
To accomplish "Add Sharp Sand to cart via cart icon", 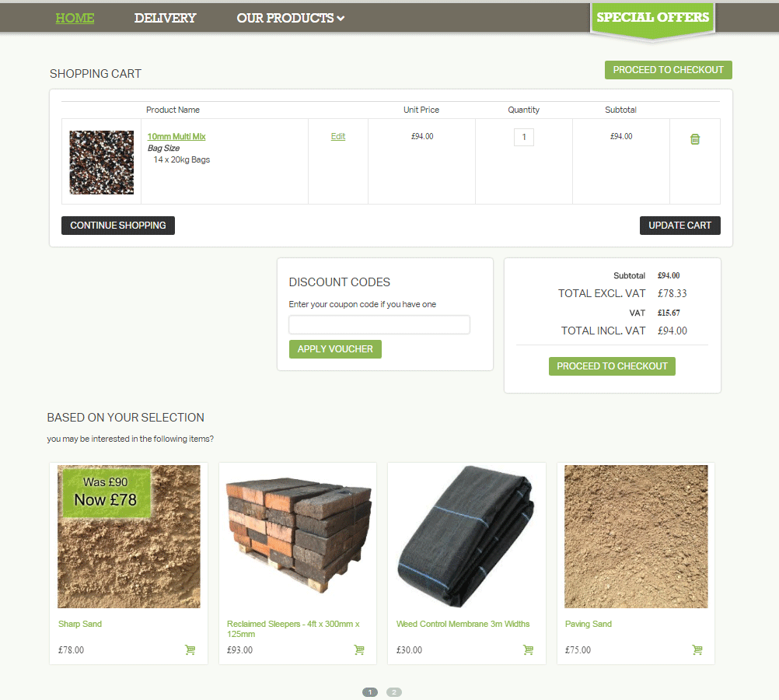I will click(x=190, y=649).
